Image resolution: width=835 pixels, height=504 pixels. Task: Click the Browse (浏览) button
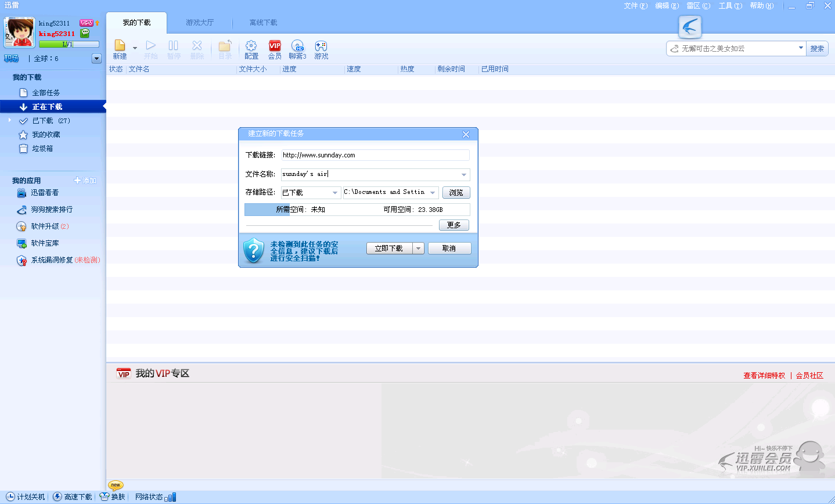tap(456, 193)
